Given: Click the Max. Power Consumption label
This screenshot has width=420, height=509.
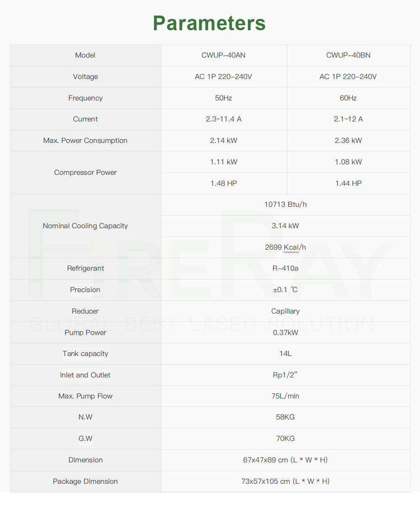Looking at the screenshot, I should pos(85,141).
